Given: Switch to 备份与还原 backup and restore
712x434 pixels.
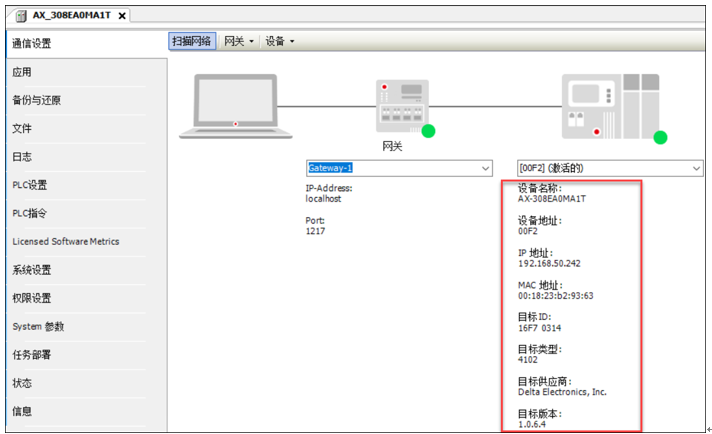Looking at the screenshot, I should tap(36, 100).
